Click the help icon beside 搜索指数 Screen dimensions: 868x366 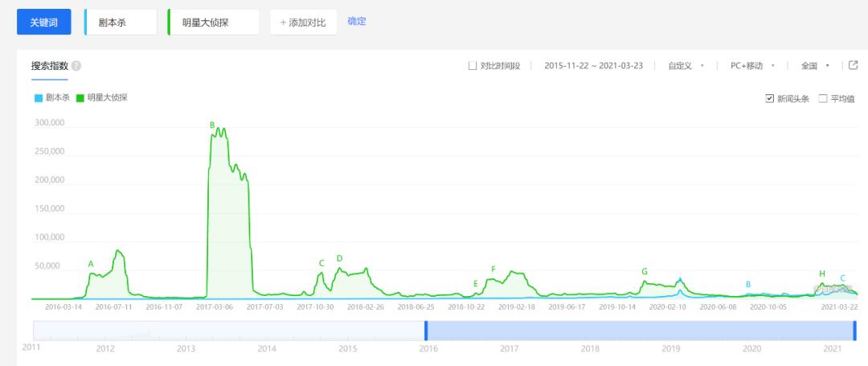[x=76, y=66]
